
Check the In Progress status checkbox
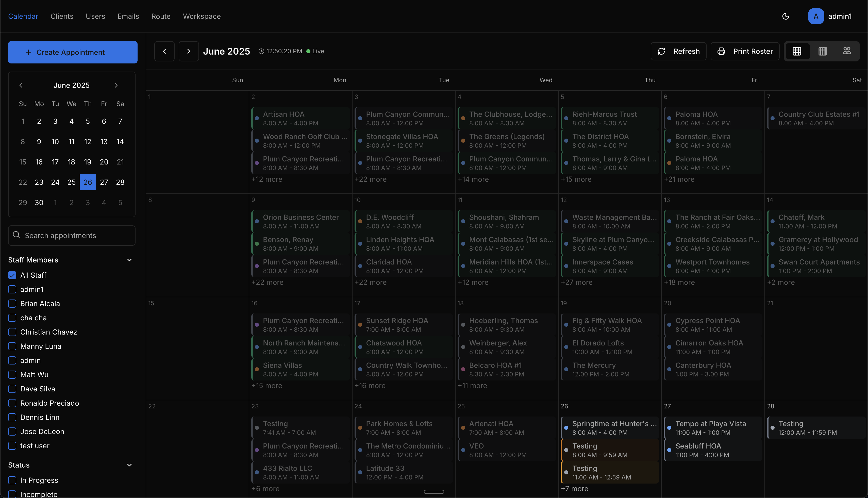12,480
